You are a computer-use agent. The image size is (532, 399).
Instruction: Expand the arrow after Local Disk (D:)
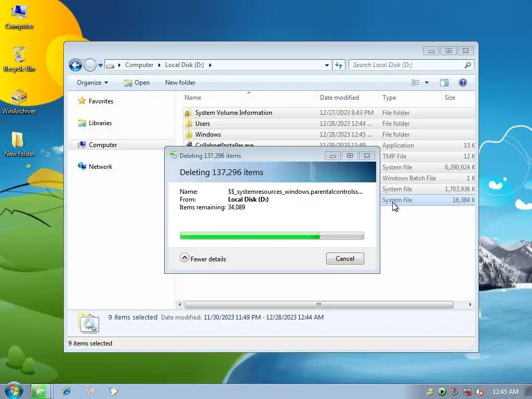pyautogui.click(x=210, y=65)
